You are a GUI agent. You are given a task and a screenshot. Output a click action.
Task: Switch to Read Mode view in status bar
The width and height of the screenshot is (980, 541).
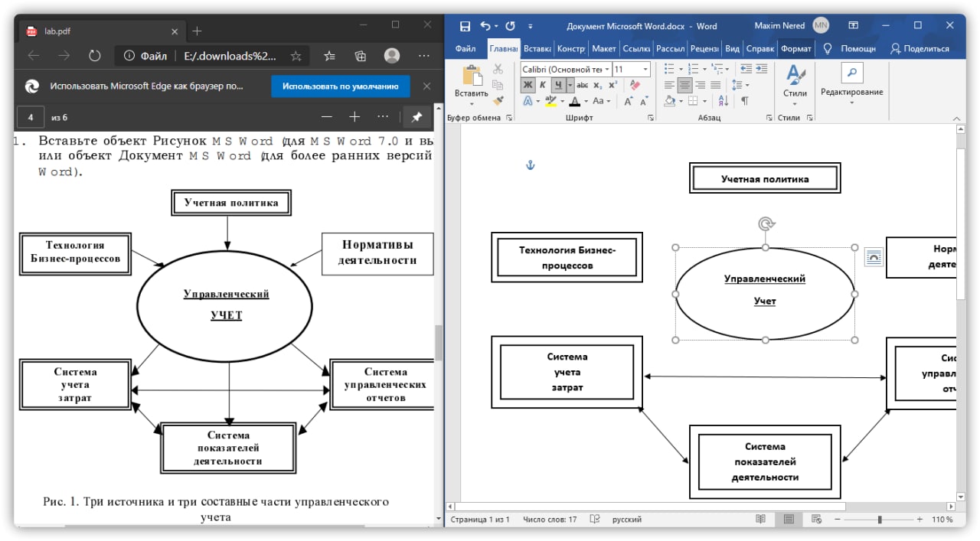pos(760,520)
